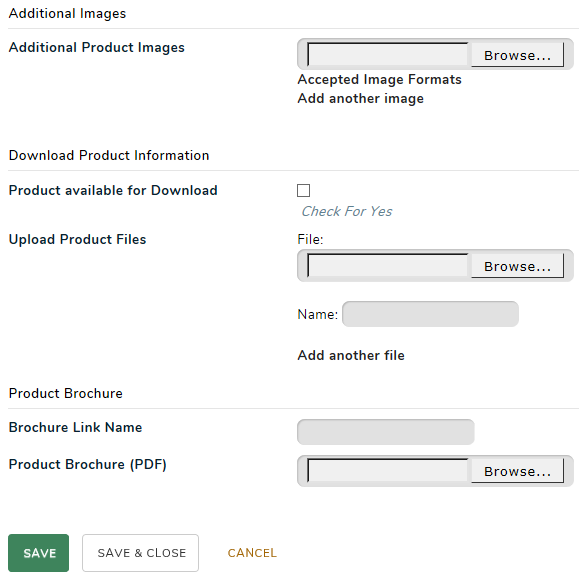
Task: Click the Add another image link
Action: click(x=361, y=98)
